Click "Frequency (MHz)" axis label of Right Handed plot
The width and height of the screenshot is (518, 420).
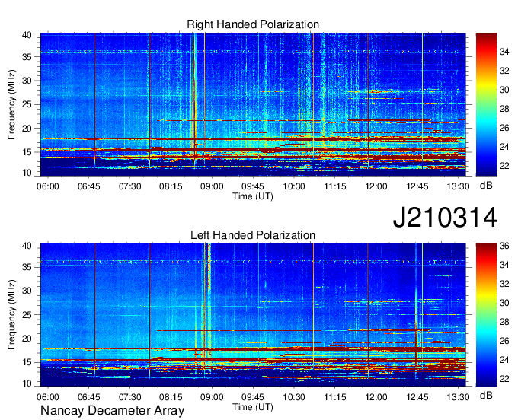pos(11,104)
